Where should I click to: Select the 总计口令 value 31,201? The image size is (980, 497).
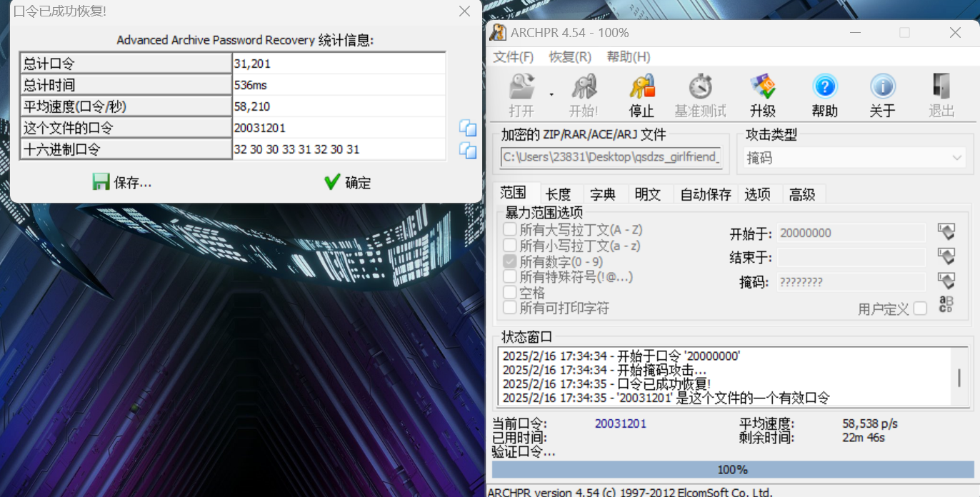point(339,64)
